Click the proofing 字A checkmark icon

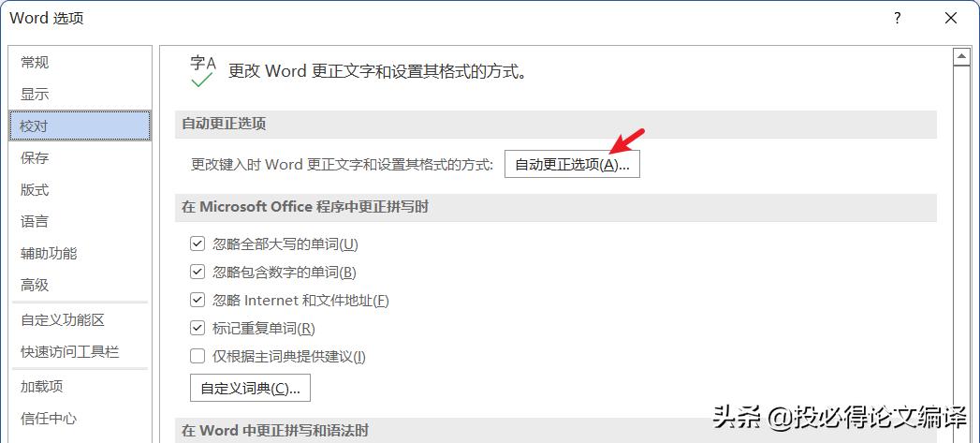click(x=202, y=71)
